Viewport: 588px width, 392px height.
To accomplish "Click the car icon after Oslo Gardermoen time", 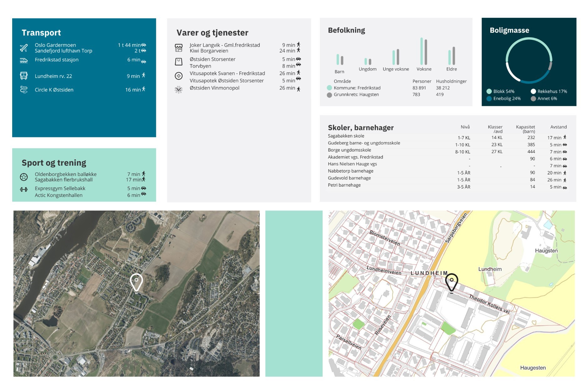I will pos(144,45).
